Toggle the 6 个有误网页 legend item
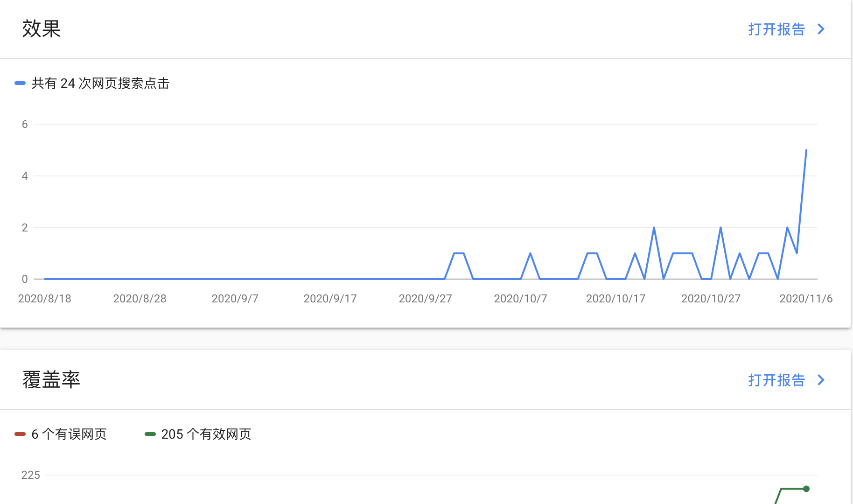This screenshot has height=504, width=853. (x=69, y=434)
